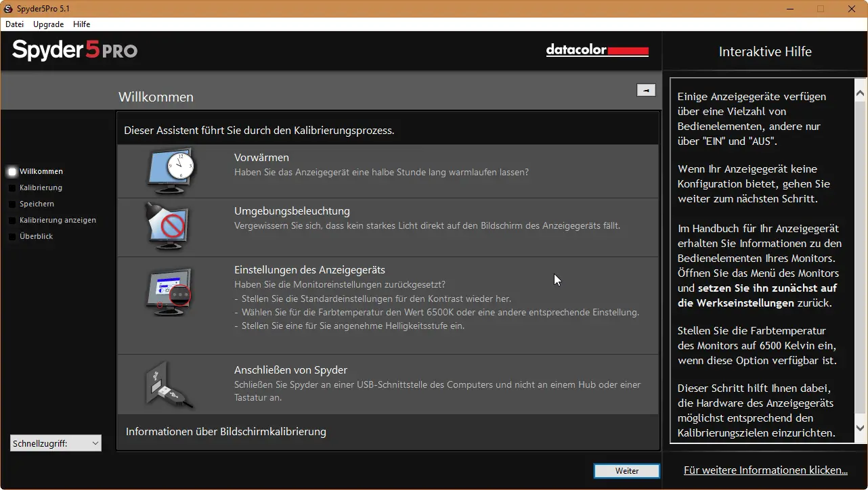Click the 'Interaktive Hilfe' panel title
Image resolution: width=868 pixels, height=490 pixels.
click(x=765, y=51)
